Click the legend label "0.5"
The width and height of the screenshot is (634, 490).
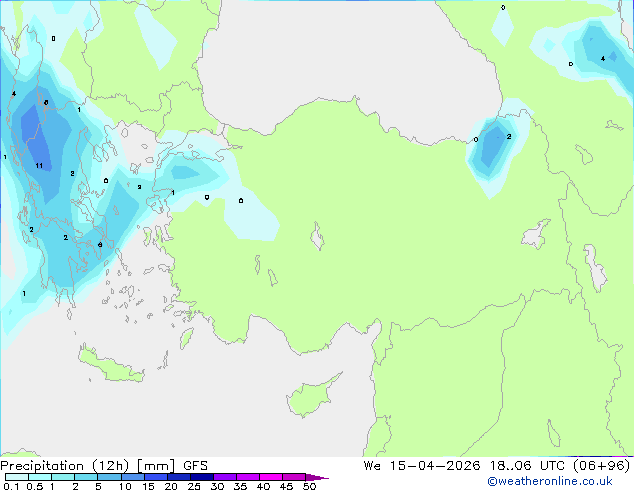click(34, 486)
